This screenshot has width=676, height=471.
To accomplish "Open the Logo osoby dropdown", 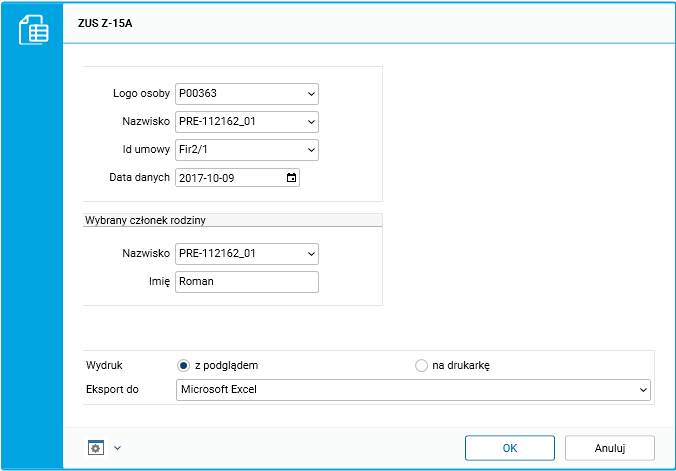I will 311,94.
